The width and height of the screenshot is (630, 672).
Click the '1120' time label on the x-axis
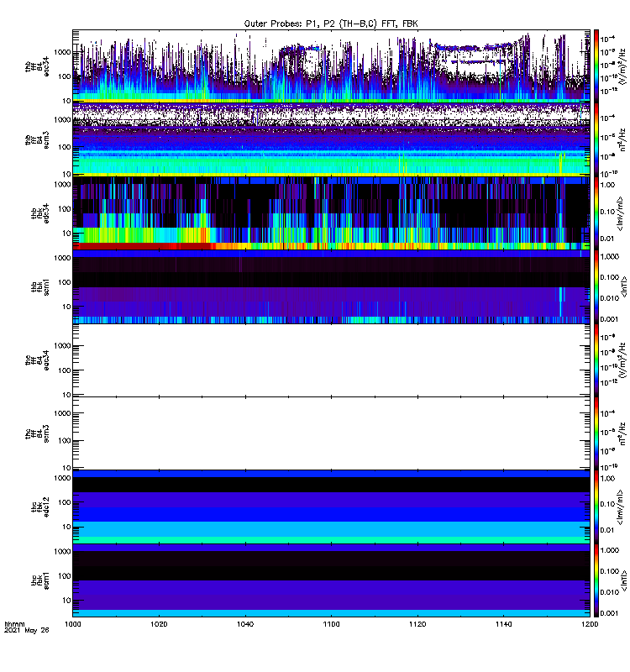417,624
